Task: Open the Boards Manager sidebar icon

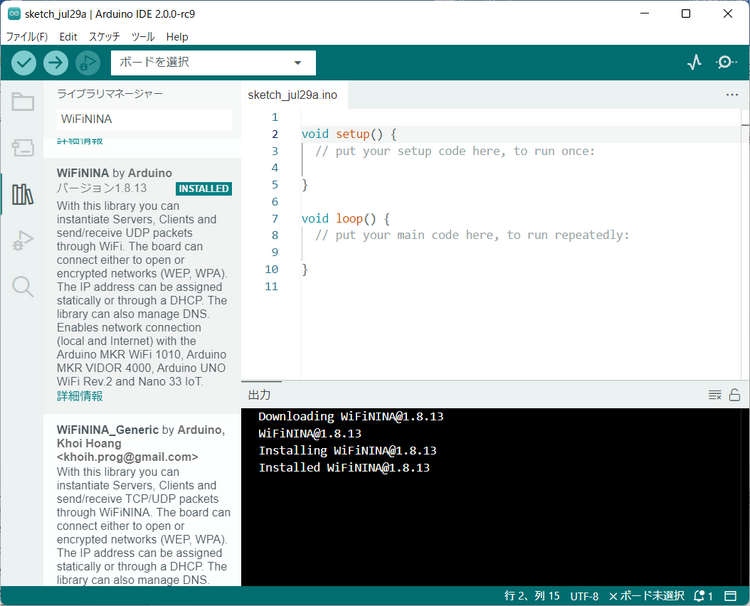Action: 22,148
